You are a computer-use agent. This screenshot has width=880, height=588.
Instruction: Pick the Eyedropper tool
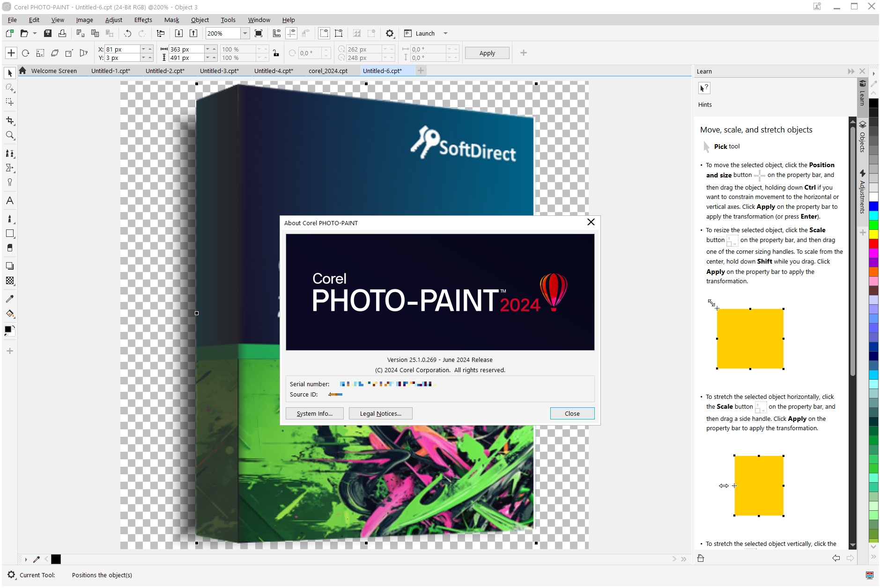pyautogui.click(x=10, y=299)
